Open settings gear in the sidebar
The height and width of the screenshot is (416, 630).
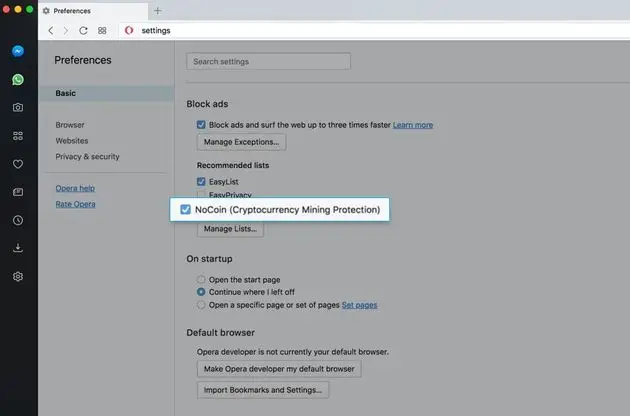[18, 277]
